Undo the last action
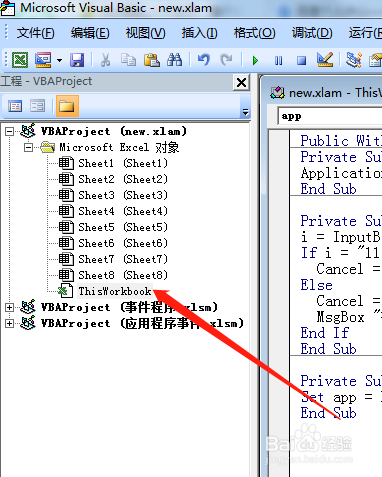The image size is (382, 477). (x=203, y=60)
